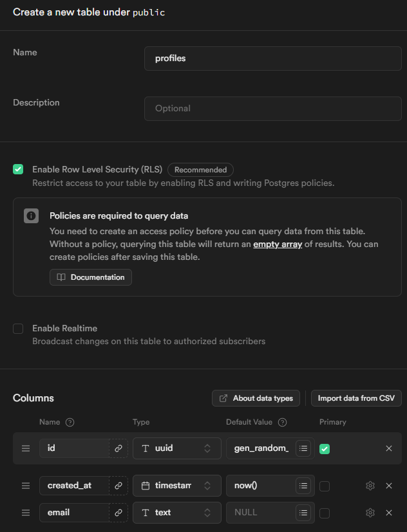This screenshot has height=532, width=407.
Task: Click 'Policies are required to query data' heading
Action: click(119, 216)
